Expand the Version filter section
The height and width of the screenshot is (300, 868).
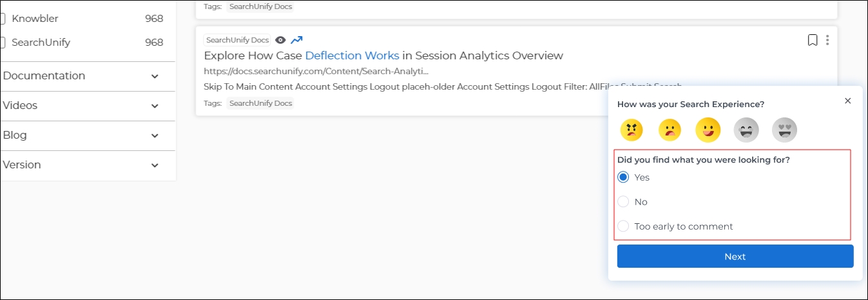155,165
